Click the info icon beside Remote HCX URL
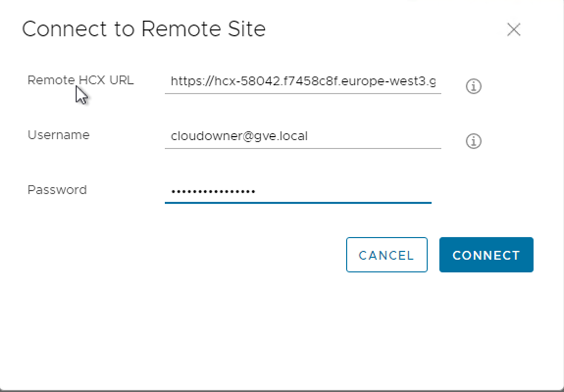The width and height of the screenshot is (564, 392). pos(473,87)
